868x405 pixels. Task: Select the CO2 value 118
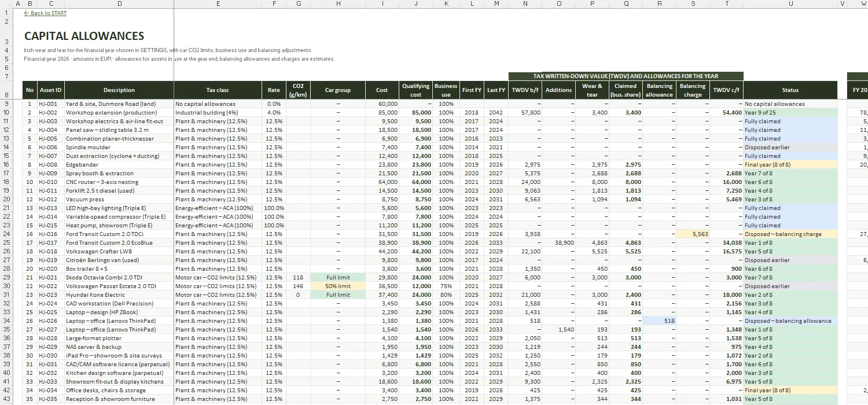click(x=299, y=277)
